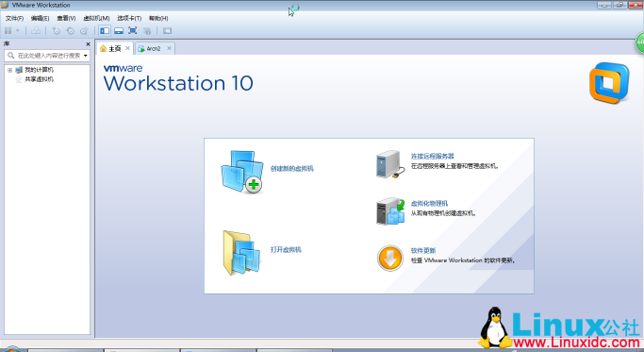
Task: Open the snapshot manager toolbar icon
Action: tap(84, 31)
